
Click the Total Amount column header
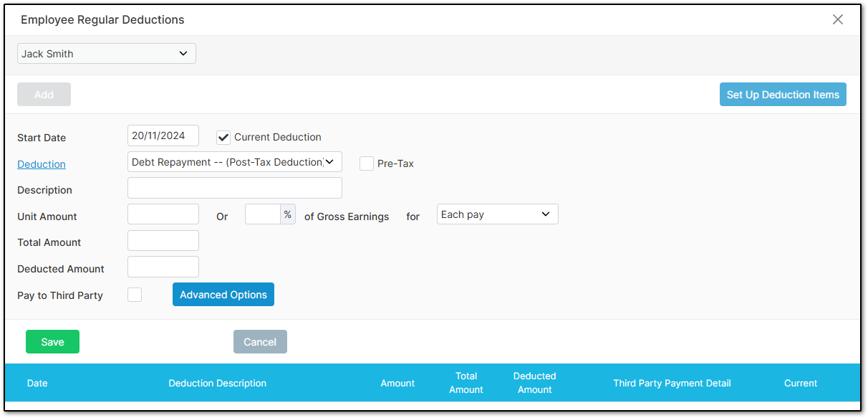coord(466,383)
